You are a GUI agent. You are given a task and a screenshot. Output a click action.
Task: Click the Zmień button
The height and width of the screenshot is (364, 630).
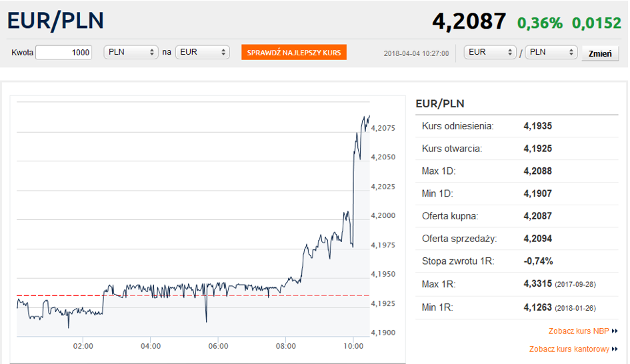[600, 54]
